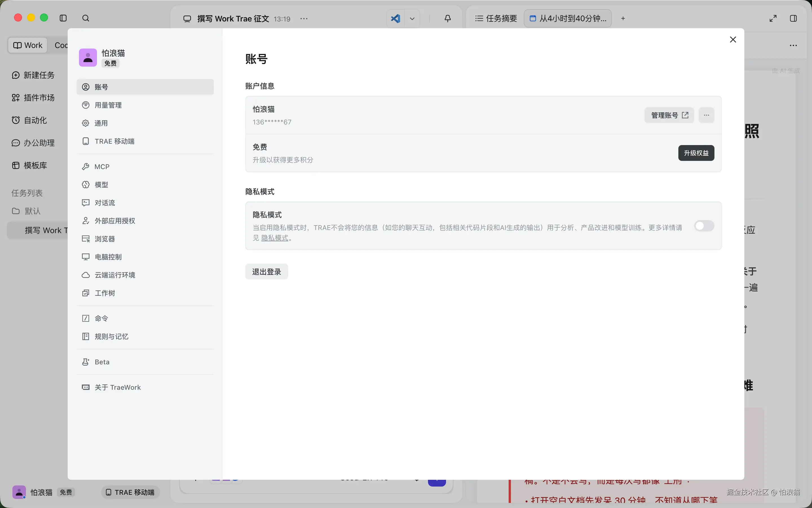812x508 pixels.
Task: Expand the dropdown beside the VS Code icon
Action: 412,18
